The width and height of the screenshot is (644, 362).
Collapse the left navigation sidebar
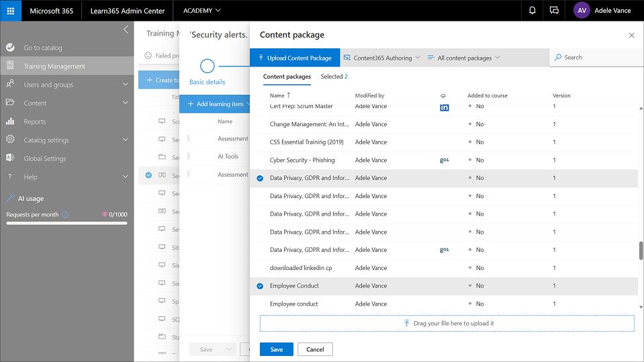(x=126, y=30)
